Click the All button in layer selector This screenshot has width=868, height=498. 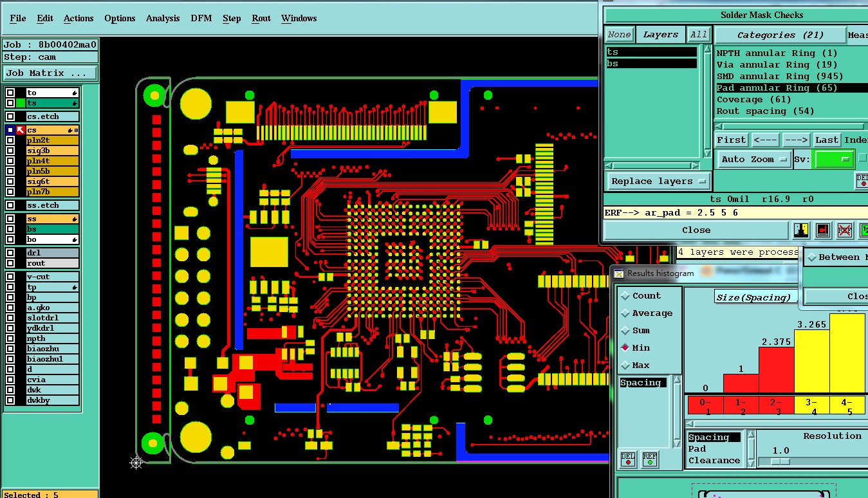pos(699,35)
